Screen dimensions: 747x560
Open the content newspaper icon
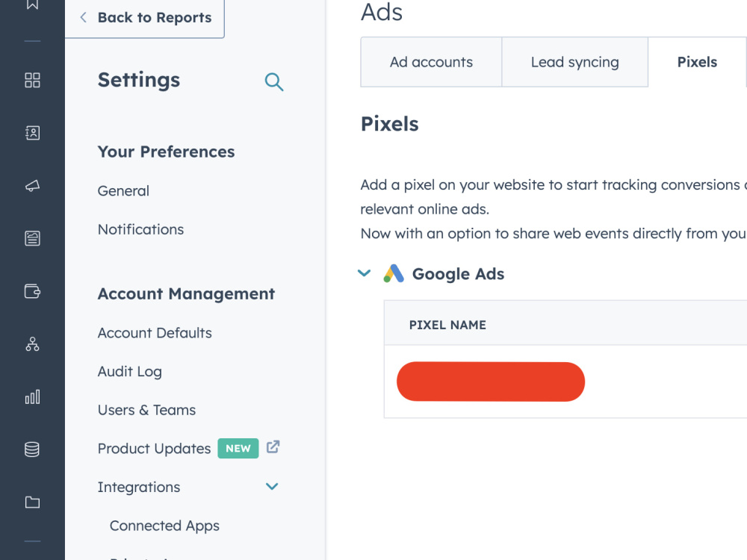32,238
